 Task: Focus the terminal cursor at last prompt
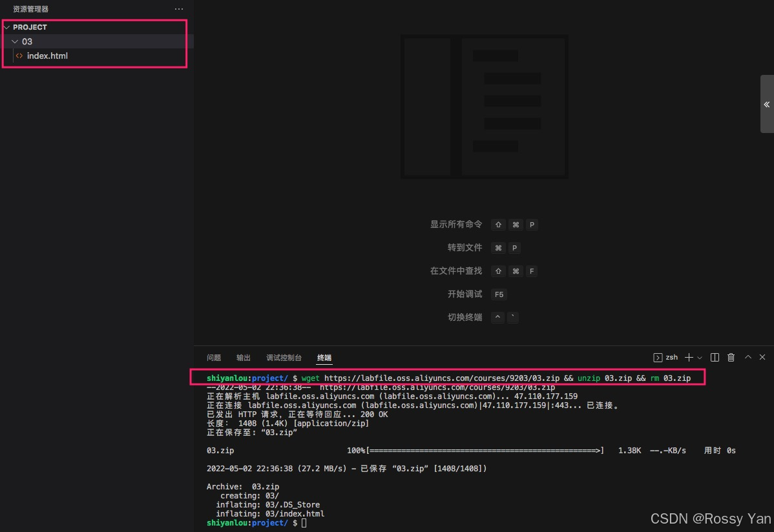click(x=304, y=523)
